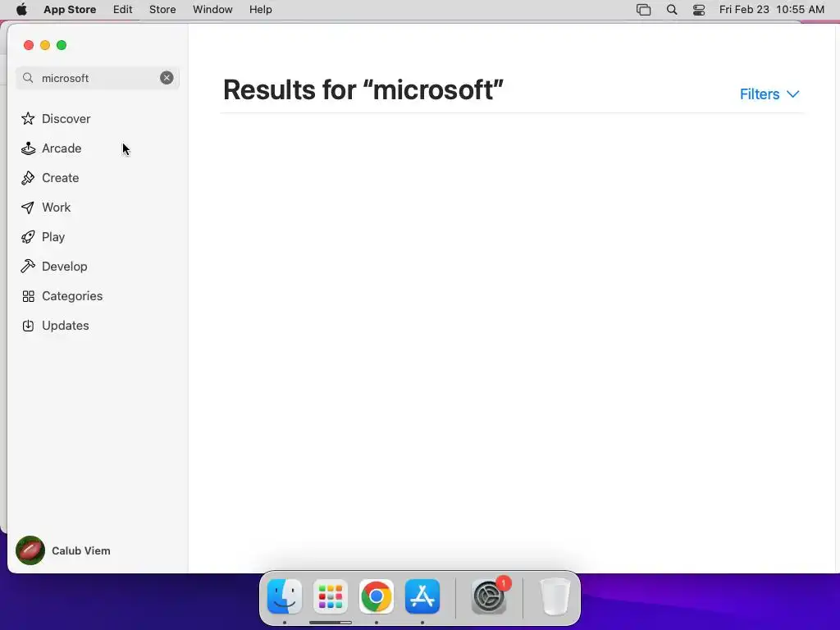The image size is (840, 630).
Task: Click the Categories grid icon
Action: (29, 296)
